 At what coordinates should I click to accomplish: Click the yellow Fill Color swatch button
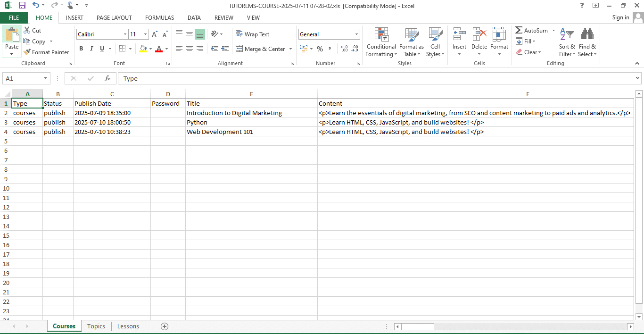143,49
